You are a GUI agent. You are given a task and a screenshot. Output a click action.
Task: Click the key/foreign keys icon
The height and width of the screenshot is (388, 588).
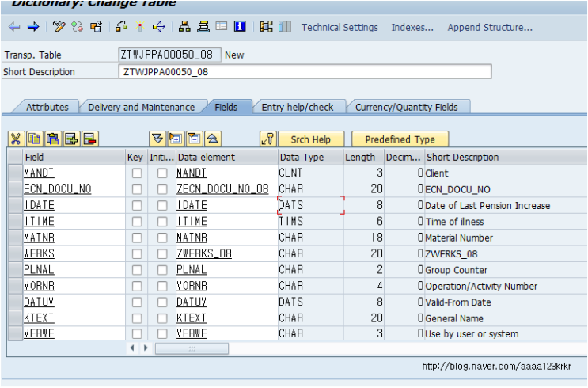268,139
